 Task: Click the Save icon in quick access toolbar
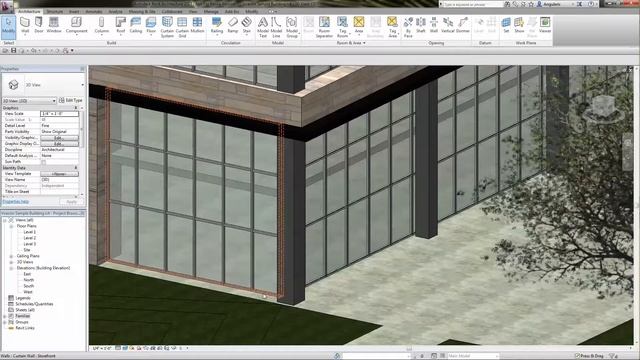[13, 51]
